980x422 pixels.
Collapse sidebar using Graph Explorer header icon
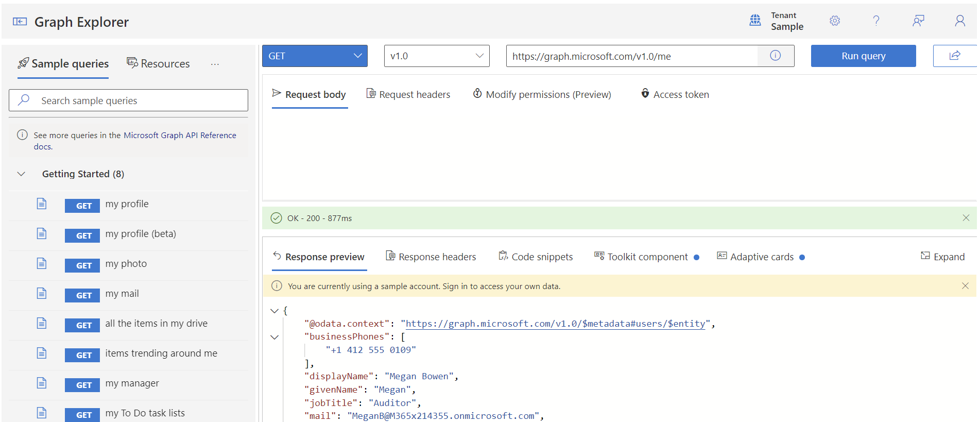tap(20, 21)
